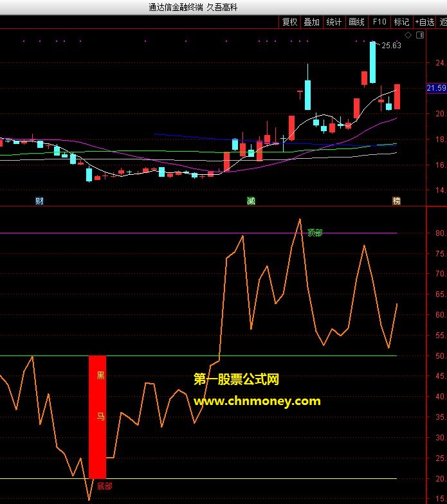Screen dimensions: 447x504
Task: Click the 50 level on indicator axis
Action: pyautogui.click(x=440, y=356)
